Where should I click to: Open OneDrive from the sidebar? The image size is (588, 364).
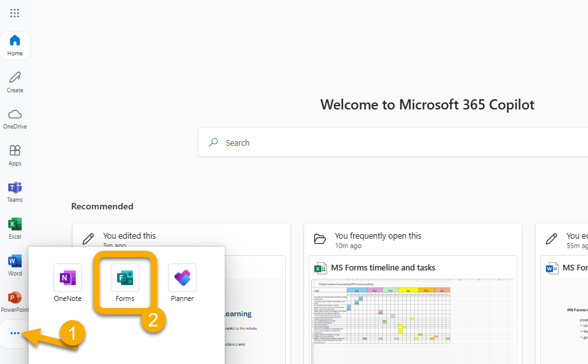coord(15,118)
